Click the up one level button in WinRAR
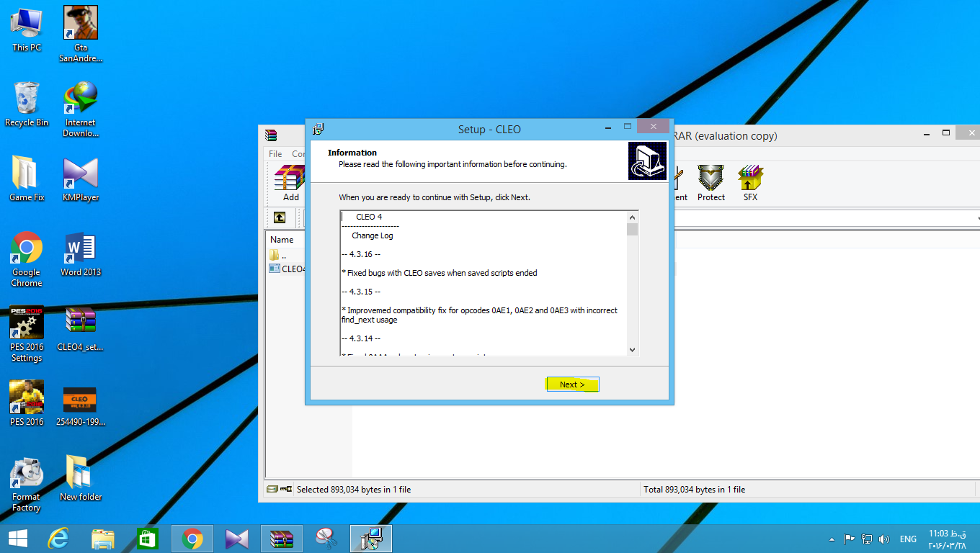This screenshot has width=980, height=553. click(x=280, y=217)
